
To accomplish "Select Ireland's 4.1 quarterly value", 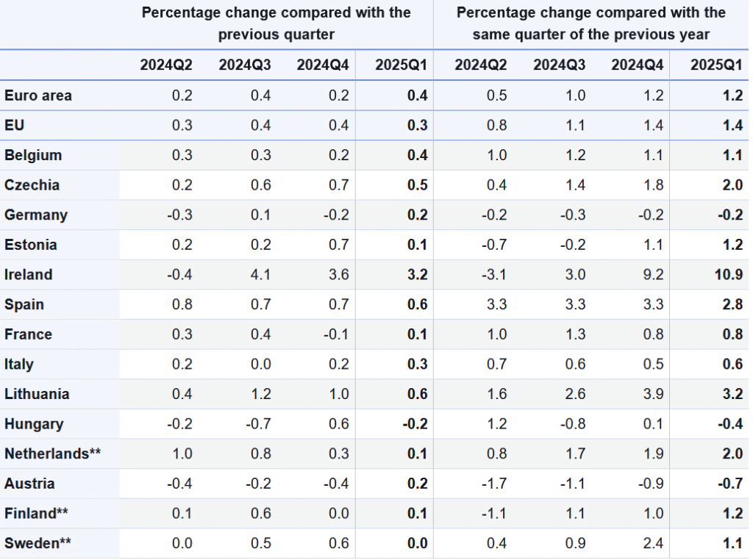I will coord(261,275).
